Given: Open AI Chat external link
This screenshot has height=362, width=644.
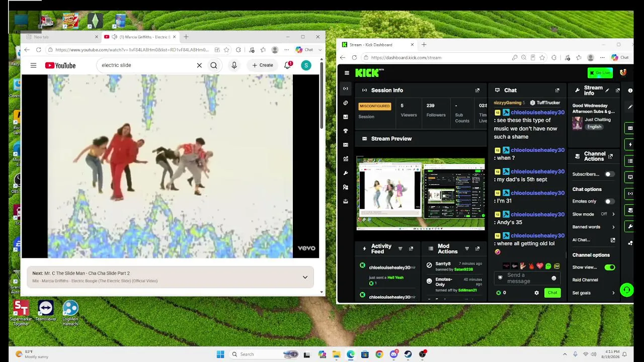Looking at the screenshot, I should pos(613,240).
